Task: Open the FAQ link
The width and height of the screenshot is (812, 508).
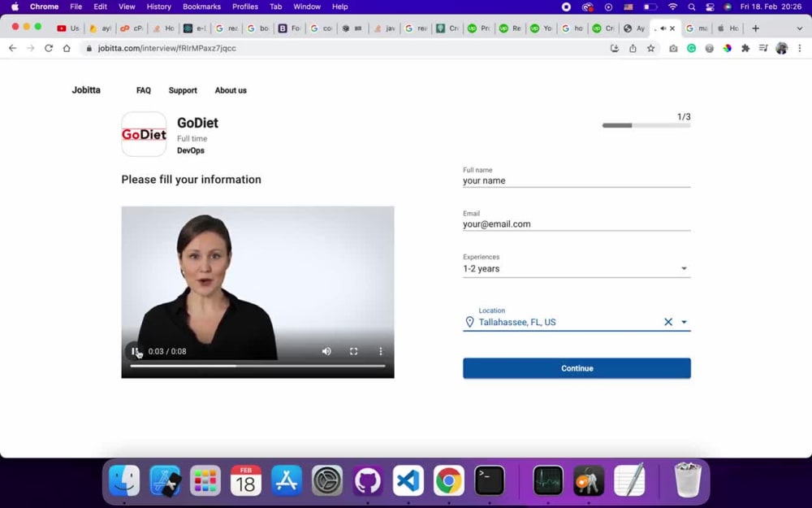Action: 144,90
